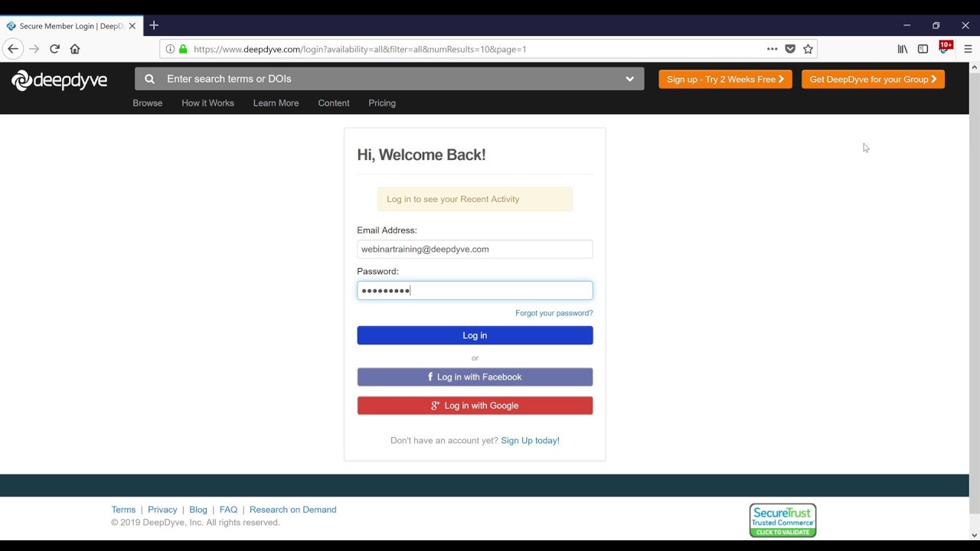Open FAQ footer link

click(x=228, y=510)
